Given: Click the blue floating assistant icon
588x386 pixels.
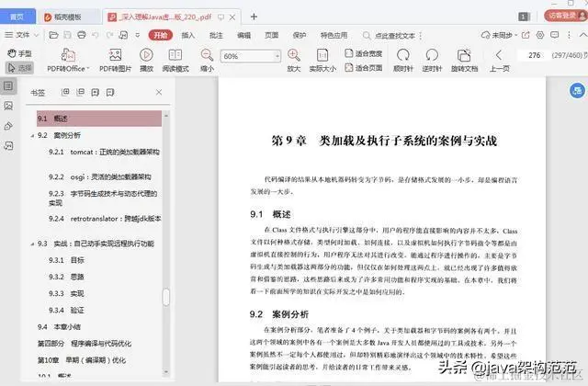Looking at the screenshot, I should [577, 90].
